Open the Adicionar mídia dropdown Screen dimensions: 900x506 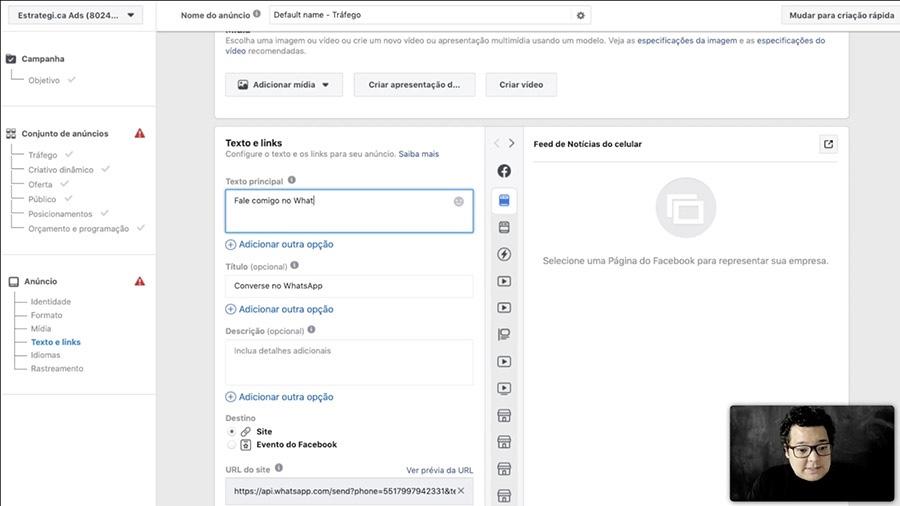[x=284, y=84]
